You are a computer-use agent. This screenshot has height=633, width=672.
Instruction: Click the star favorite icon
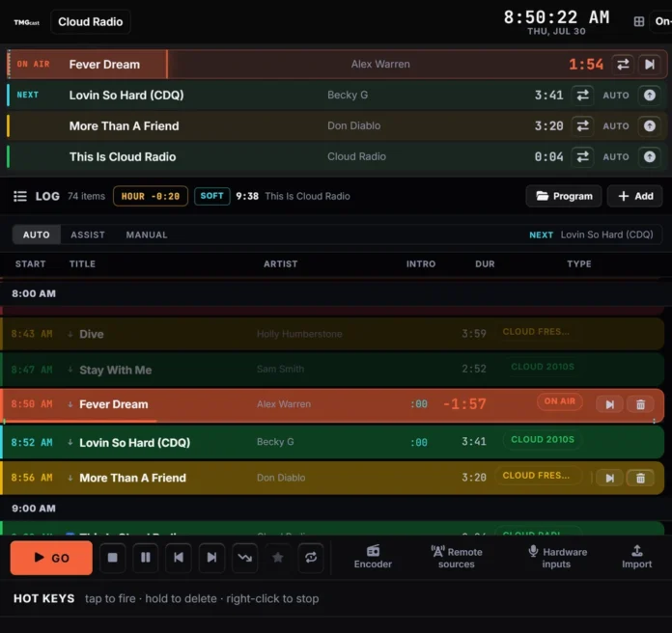(x=278, y=558)
